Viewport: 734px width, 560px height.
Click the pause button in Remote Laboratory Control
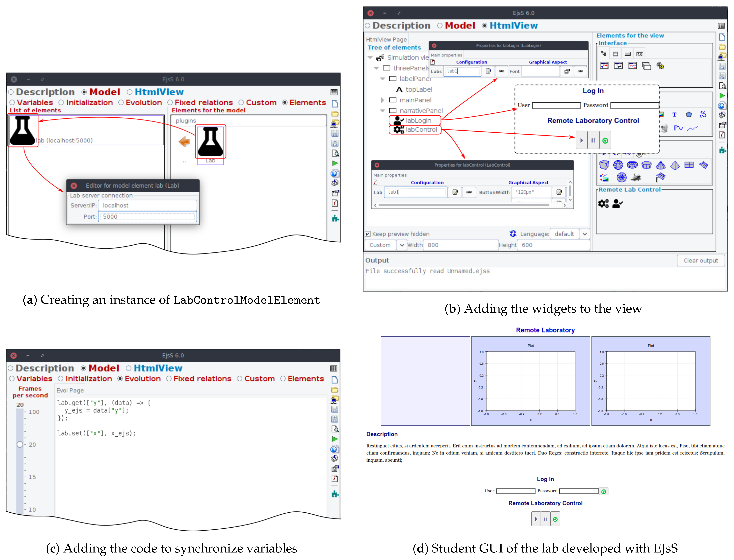coord(593,140)
